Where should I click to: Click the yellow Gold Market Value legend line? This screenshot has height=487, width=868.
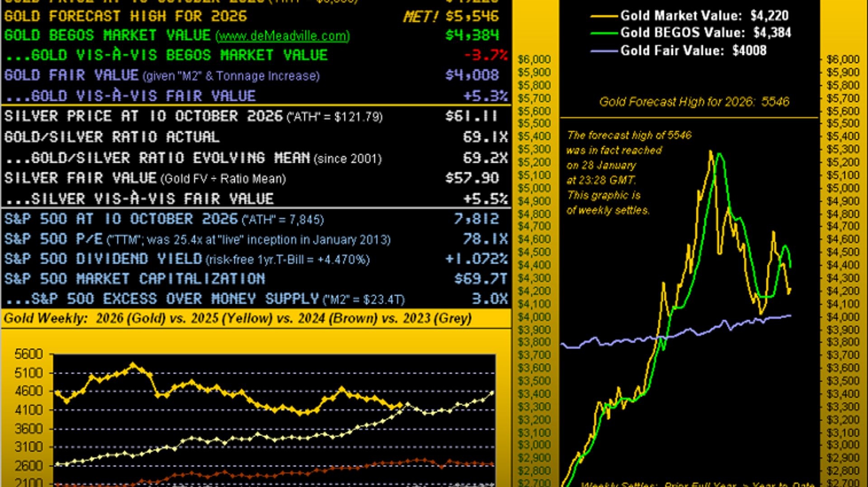604,16
